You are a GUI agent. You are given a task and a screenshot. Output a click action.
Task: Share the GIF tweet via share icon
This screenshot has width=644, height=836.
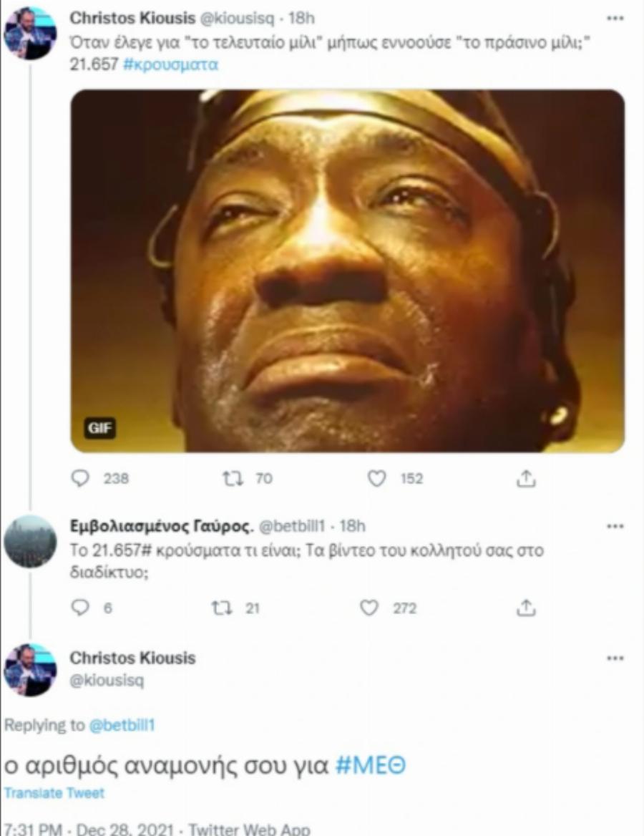click(x=526, y=479)
